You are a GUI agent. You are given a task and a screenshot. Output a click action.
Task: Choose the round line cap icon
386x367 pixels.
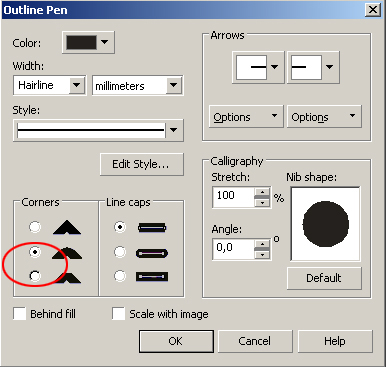pyautogui.click(x=152, y=253)
